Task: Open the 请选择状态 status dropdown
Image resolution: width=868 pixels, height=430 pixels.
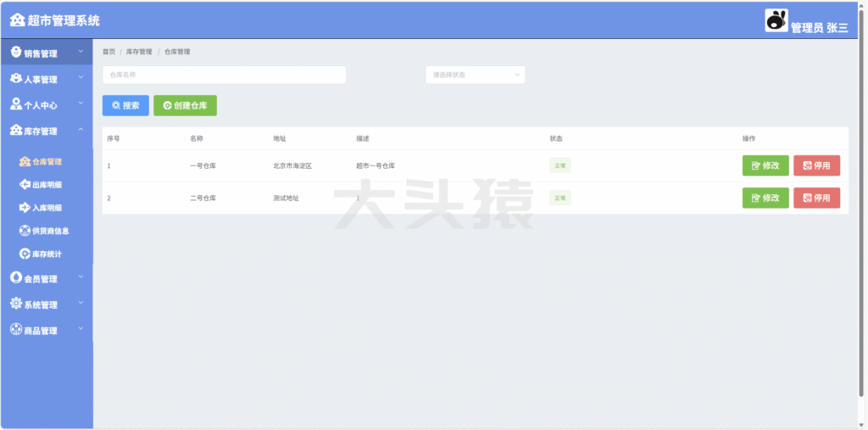Action: (x=476, y=75)
